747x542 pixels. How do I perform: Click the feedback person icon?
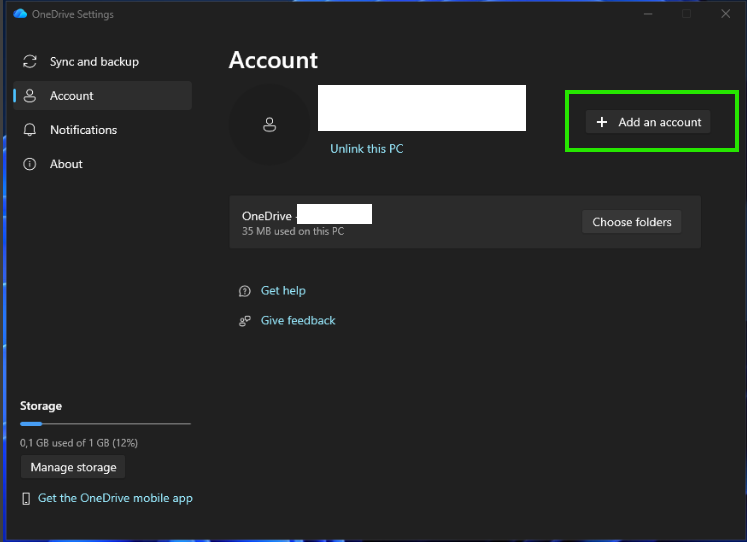244,321
